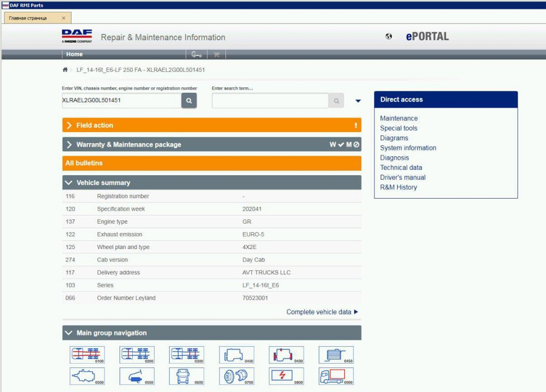The width and height of the screenshot is (546, 392).
Task: Click the globe language icon near ePORTAL
Action: pyautogui.click(x=389, y=37)
